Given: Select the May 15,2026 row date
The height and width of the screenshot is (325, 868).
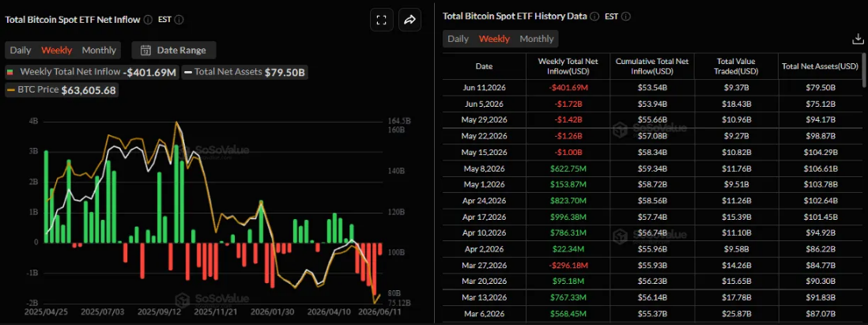Looking at the screenshot, I should tap(484, 152).
